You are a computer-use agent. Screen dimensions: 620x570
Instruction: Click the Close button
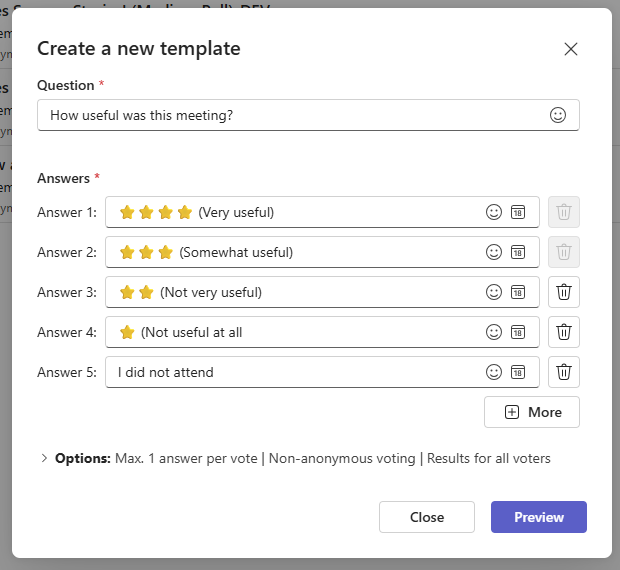pos(427,517)
